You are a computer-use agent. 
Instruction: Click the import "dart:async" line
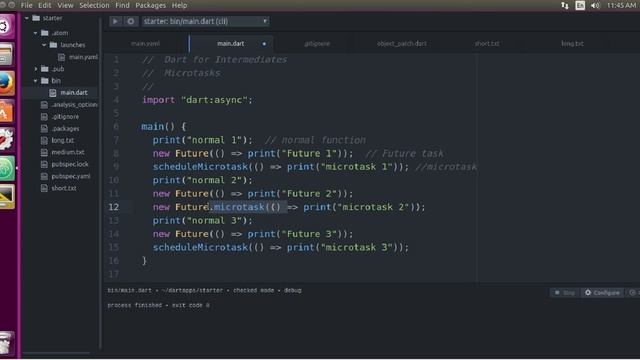click(x=197, y=100)
